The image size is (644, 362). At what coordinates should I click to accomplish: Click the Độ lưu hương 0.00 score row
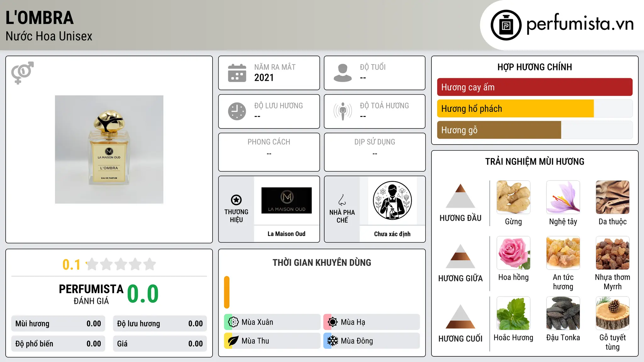[160, 324]
